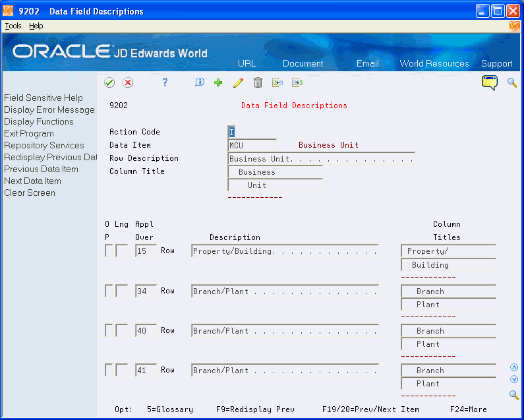Click the top-right magnifier search icon
The width and height of the screenshot is (524, 420).
(x=512, y=82)
